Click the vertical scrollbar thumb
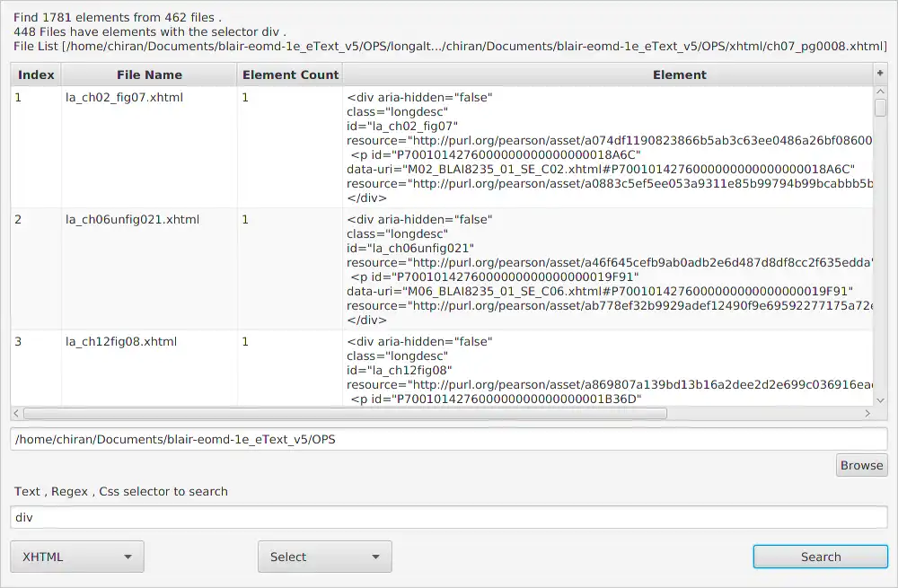Screen dimensions: 898x588 [880, 108]
